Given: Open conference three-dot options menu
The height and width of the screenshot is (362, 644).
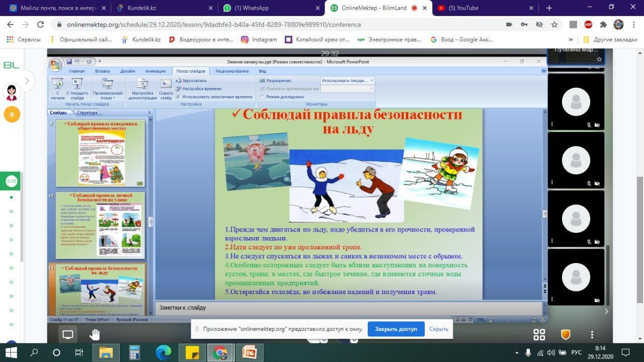Looking at the screenshot, I should coord(592,334).
